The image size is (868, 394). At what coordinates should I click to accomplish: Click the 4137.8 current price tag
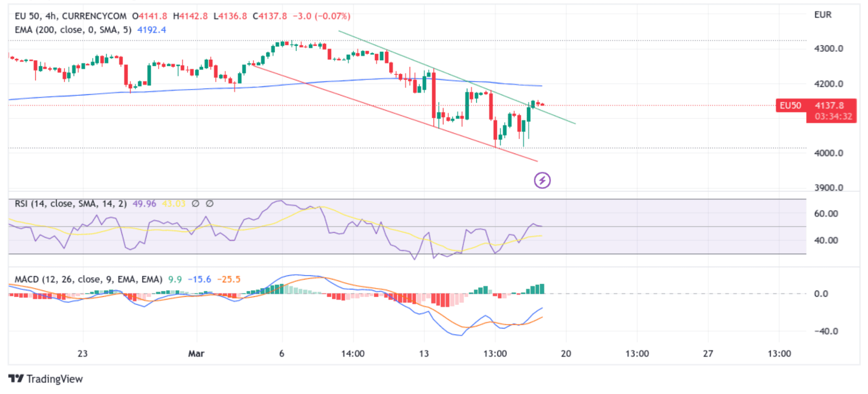(829, 105)
